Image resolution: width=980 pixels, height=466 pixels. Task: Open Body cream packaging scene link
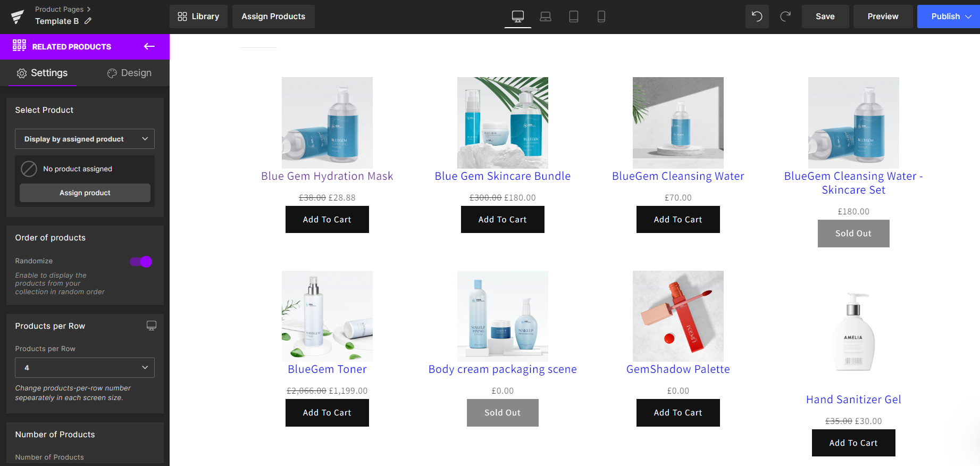[x=502, y=369]
